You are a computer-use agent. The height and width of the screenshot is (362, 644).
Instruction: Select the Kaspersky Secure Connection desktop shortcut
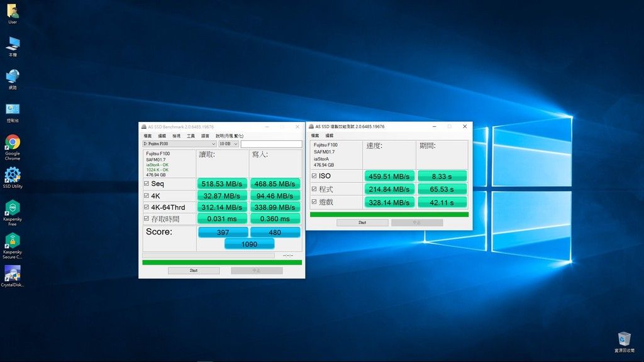(x=13, y=246)
